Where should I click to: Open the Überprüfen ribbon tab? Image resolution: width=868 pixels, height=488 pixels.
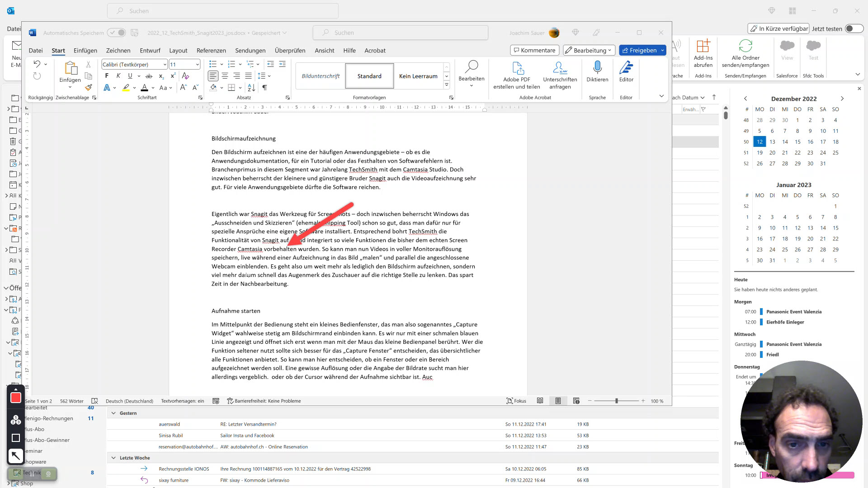[x=290, y=51]
